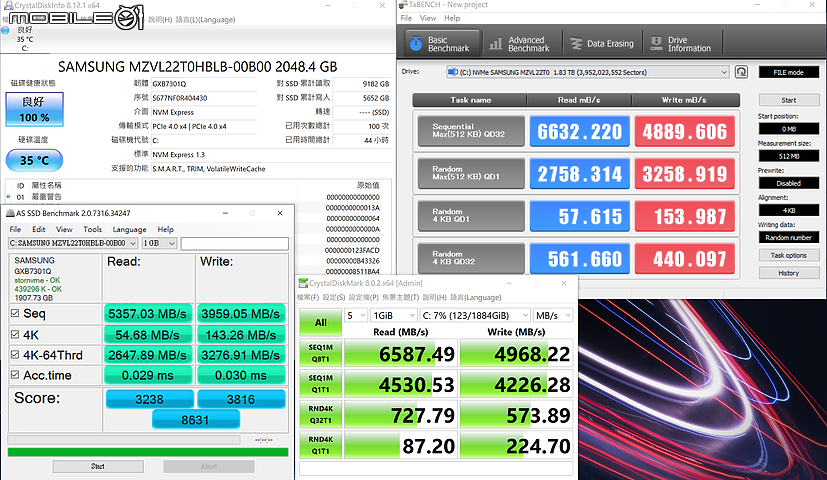
Task: Expand MB/s unit dropdown
Action: coord(553,315)
